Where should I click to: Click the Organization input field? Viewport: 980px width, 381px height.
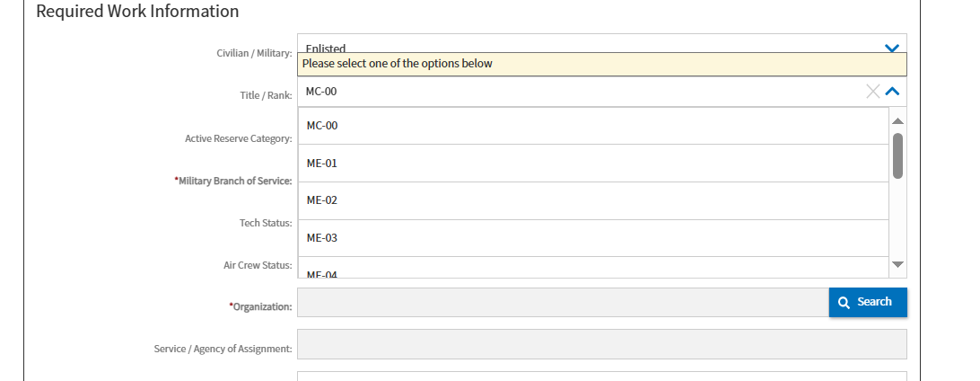pyautogui.click(x=563, y=303)
